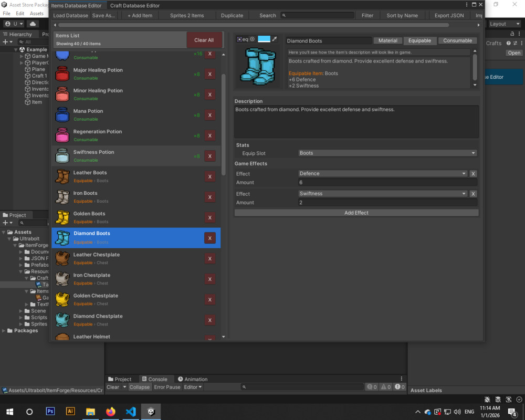Enable Error Pause in the Console toolbar
This screenshot has height=420, width=525.
pos(167,387)
